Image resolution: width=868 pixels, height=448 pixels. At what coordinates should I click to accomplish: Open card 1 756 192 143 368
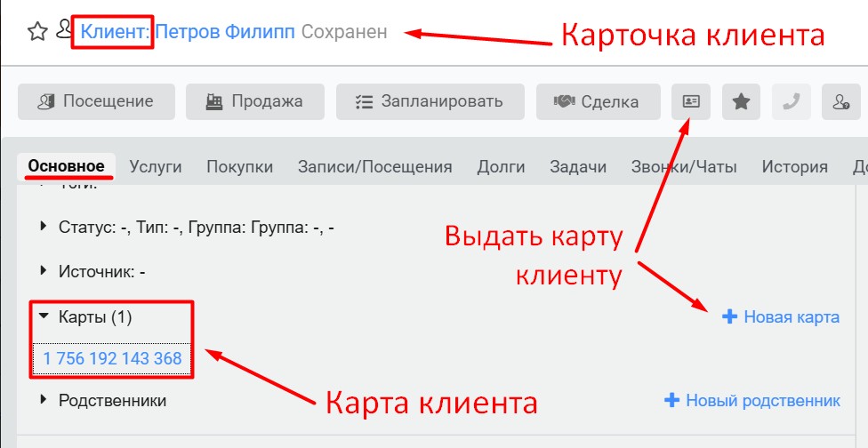click(x=112, y=358)
